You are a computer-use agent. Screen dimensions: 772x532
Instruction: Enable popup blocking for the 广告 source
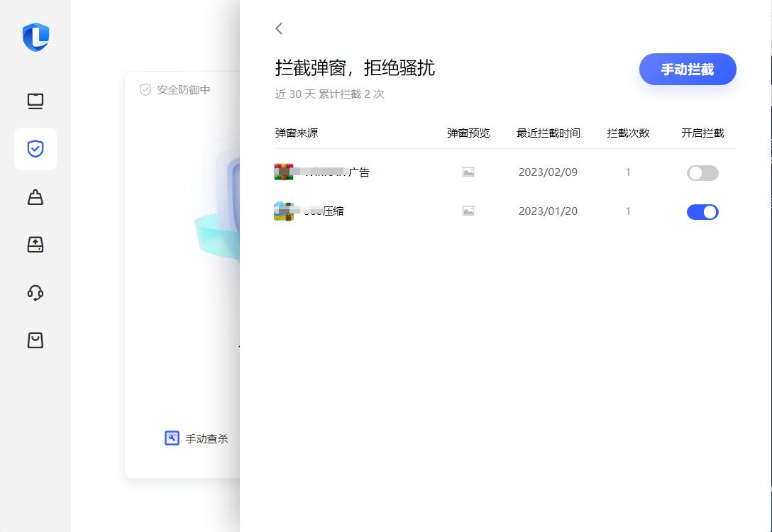coord(702,172)
